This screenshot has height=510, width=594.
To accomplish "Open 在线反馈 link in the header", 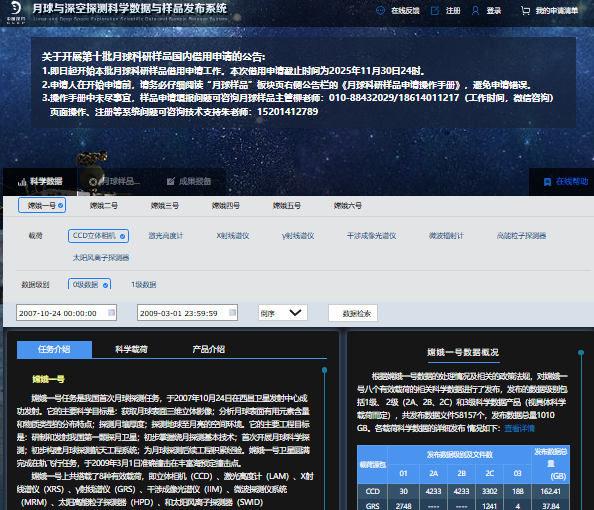I will pyautogui.click(x=405, y=11).
